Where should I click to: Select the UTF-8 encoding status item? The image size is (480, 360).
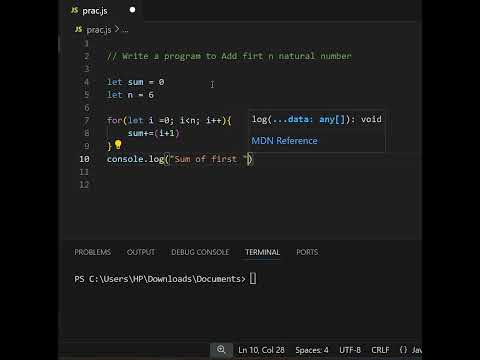click(350, 350)
